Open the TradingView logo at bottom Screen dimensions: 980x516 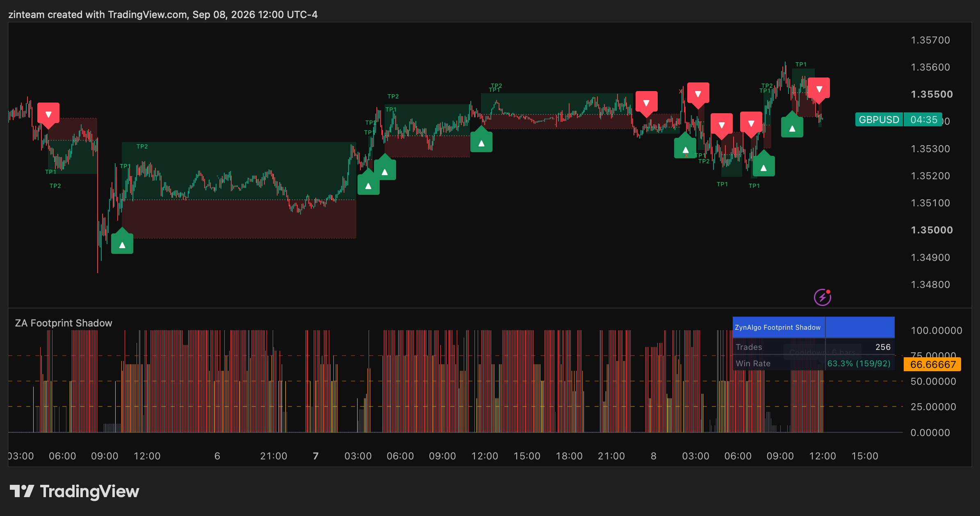[75, 491]
